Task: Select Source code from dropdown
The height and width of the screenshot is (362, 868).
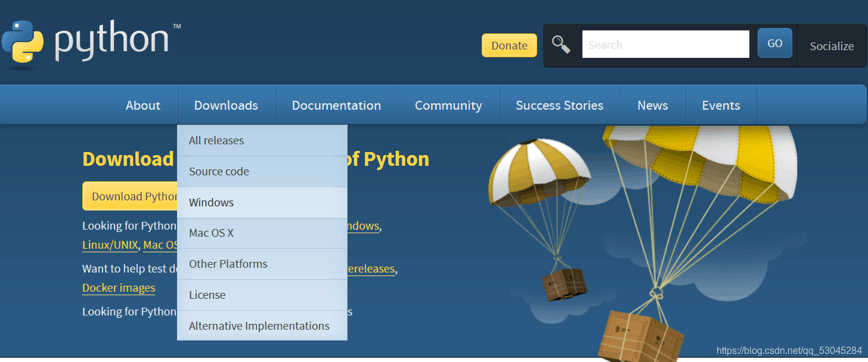Action: tap(262, 172)
